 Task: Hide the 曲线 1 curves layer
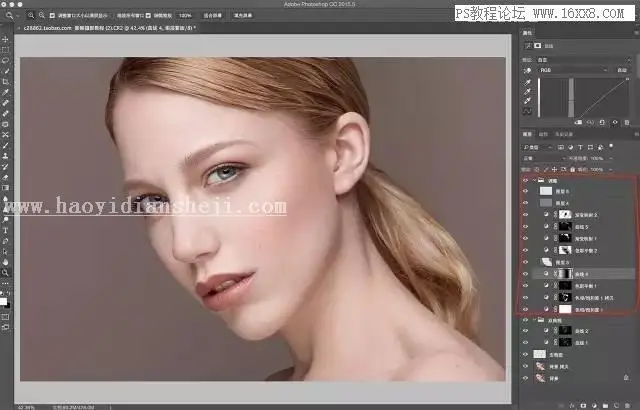525,343
